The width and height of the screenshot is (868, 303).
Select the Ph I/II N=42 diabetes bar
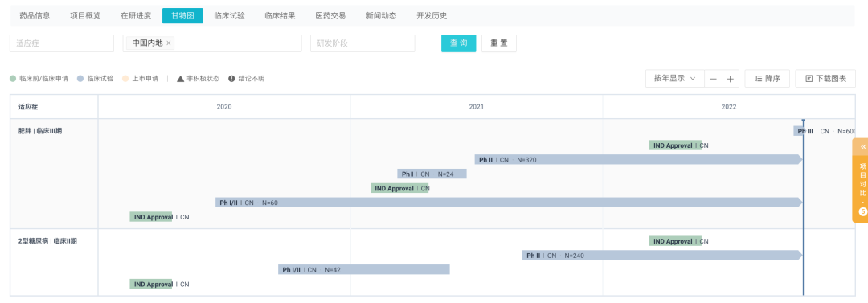(364, 270)
